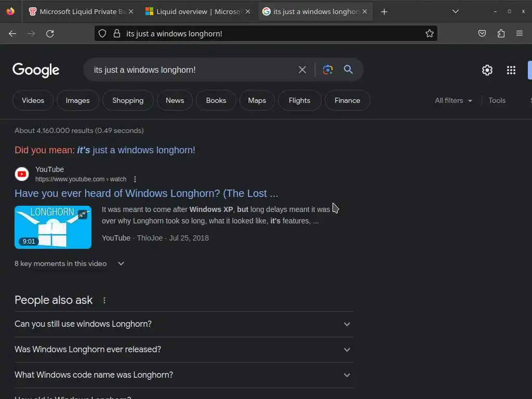Image resolution: width=532 pixels, height=399 pixels.
Task: Close the Microsoft Liquid Private tab
Action: [131, 11]
